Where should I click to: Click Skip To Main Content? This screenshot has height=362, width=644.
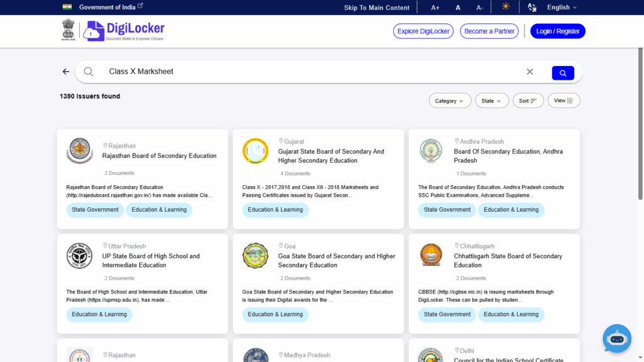pos(377,8)
